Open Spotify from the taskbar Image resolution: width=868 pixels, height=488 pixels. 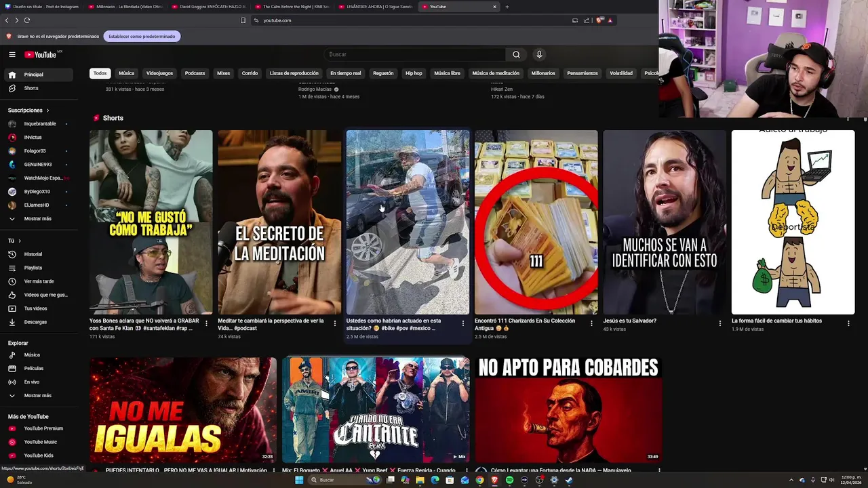(509, 480)
